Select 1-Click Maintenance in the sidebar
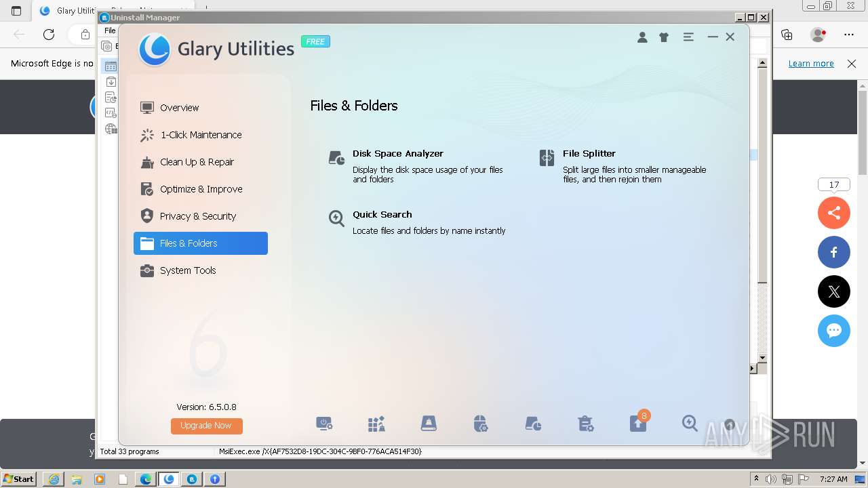868x488 pixels. coord(201,135)
